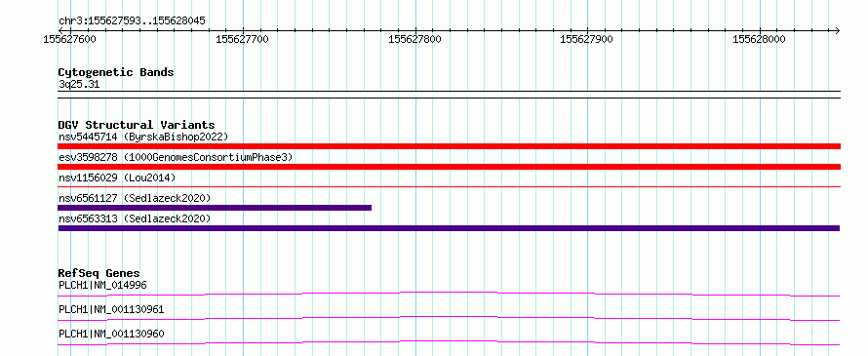The image size is (868, 356).
Task: Click ruler tick label 155627700
Action: tap(242, 39)
